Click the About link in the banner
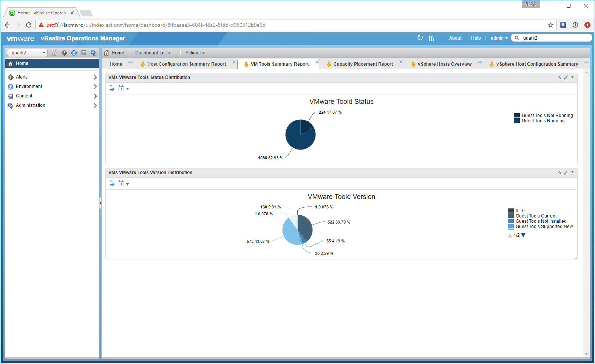The height and width of the screenshot is (364, 595). [x=455, y=38]
